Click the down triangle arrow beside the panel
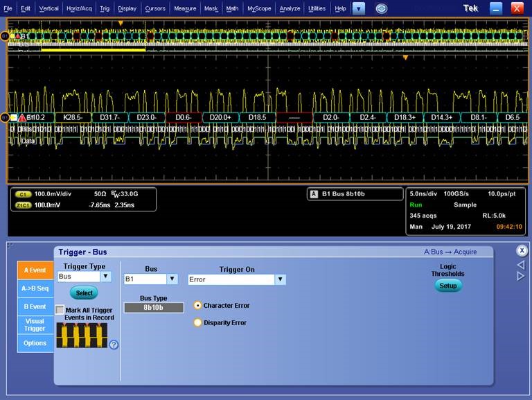 (x=521, y=276)
